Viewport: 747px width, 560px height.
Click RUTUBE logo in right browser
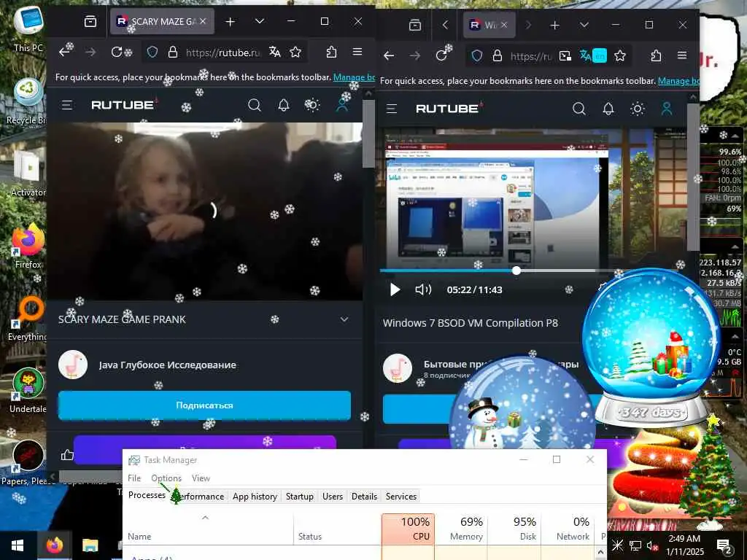(x=449, y=108)
